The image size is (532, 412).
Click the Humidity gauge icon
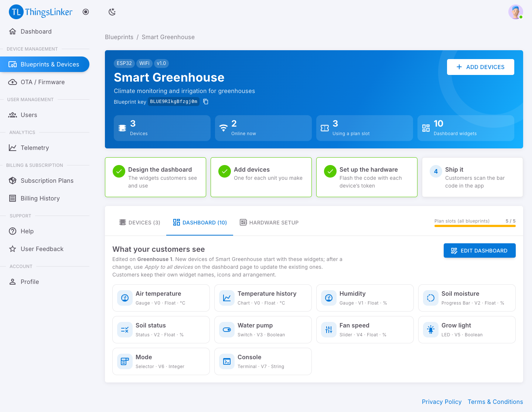click(329, 298)
